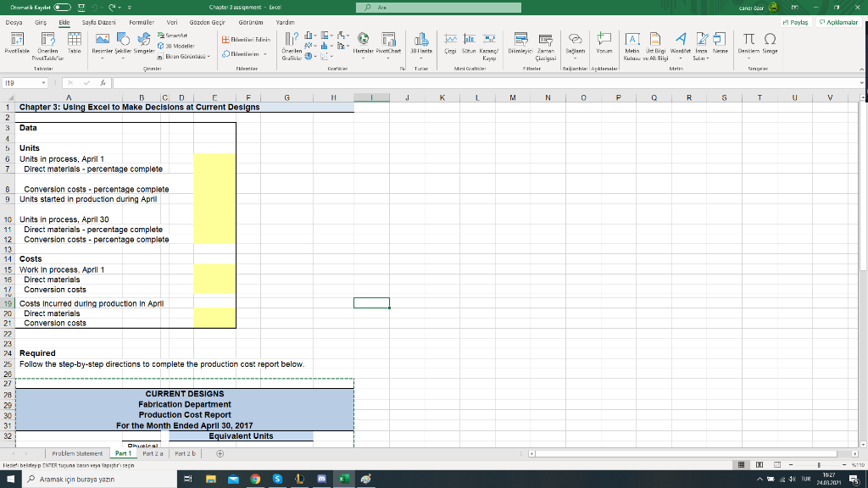Click the Açıklamalar (comments) button
The height and width of the screenshot is (488, 868).
click(x=838, y=23)
